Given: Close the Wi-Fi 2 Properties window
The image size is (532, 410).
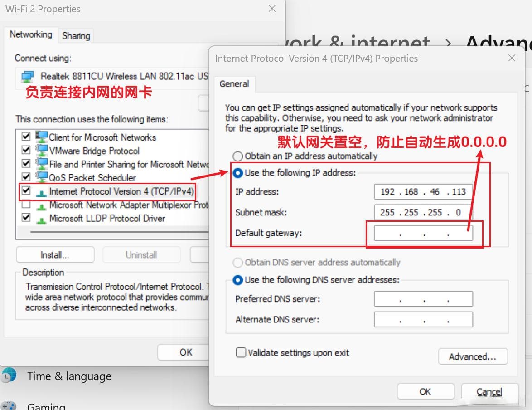Looking at the screenshot, I should coord(272,9).
